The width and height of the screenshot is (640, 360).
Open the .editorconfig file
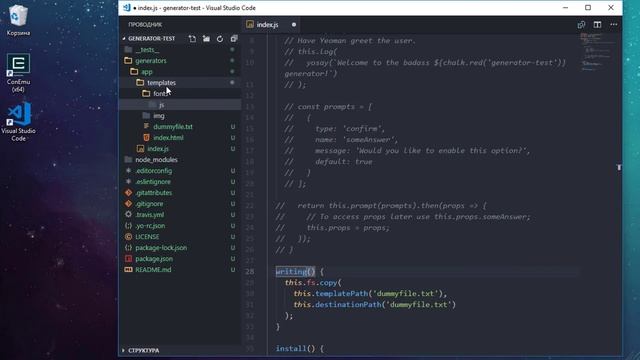pos(153,171)
